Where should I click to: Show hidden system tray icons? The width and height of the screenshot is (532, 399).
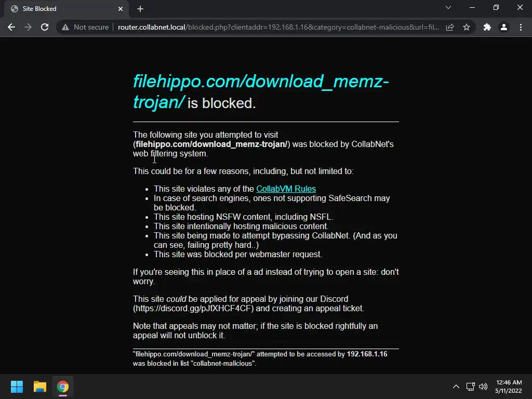(456, 387)
